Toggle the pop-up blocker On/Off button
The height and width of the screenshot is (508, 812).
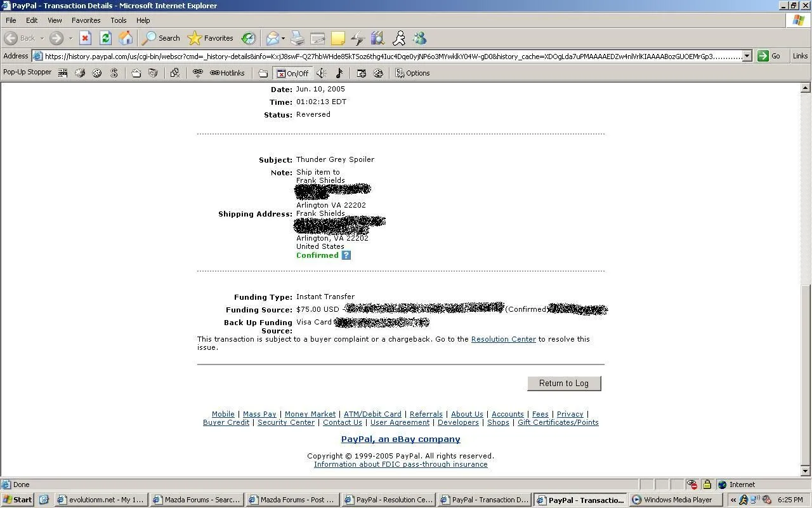[x=292, y=73]
